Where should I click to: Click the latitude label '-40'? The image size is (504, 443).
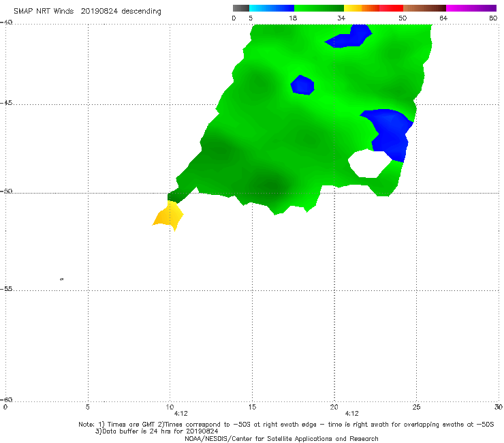click(6, 22)
